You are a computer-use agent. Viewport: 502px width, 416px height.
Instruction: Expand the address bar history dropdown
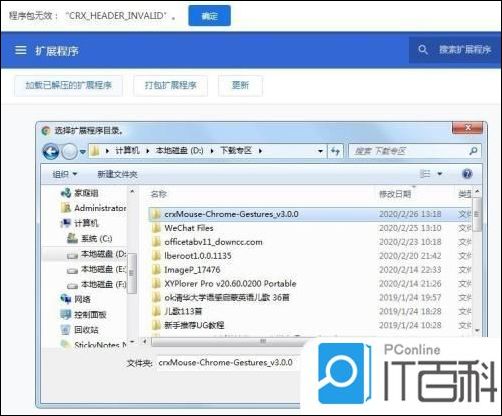(320, 151)
